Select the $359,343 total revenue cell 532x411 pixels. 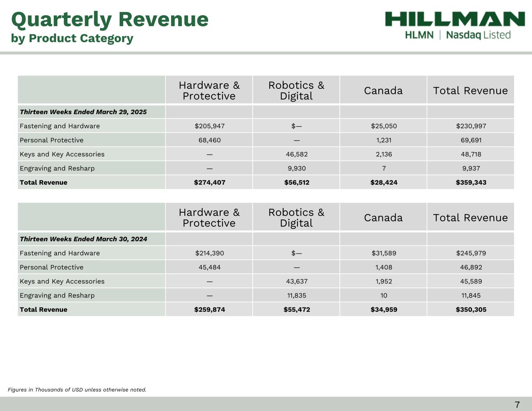pyautogui.click(x=471, y=182)
